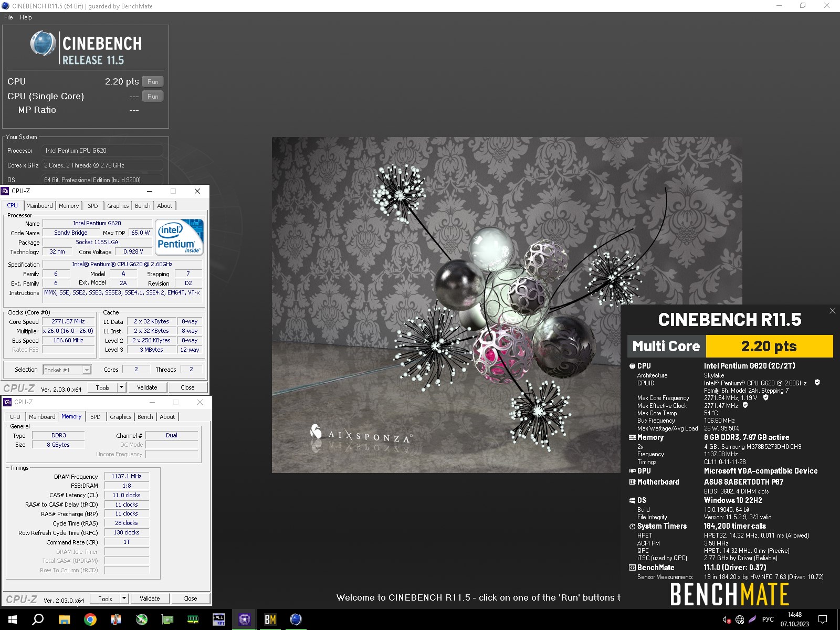Click shield icon beside Max Effective Clock
The width and height of the screenshot is (840, 630).
745,405
